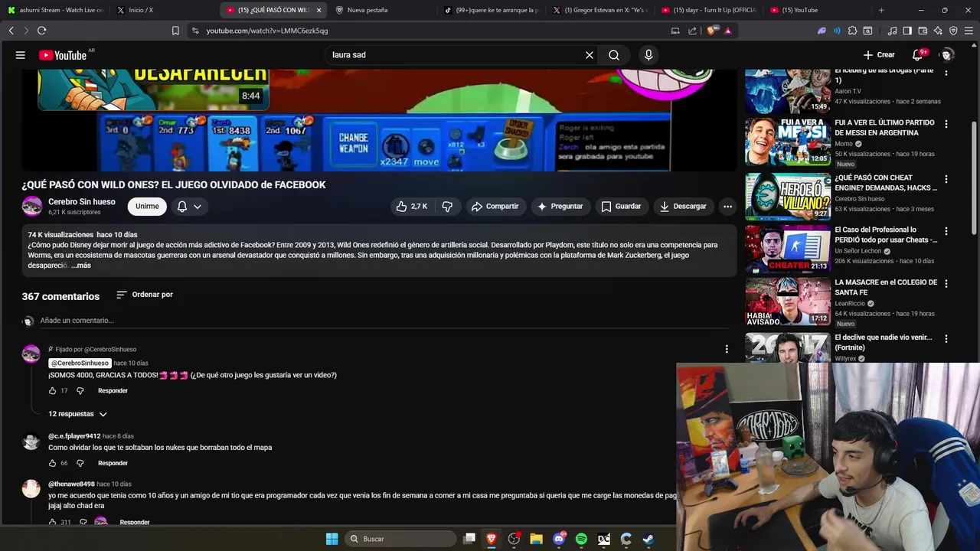Switch to the 'slayr - Turn It Up' tab

coord(710,10)
